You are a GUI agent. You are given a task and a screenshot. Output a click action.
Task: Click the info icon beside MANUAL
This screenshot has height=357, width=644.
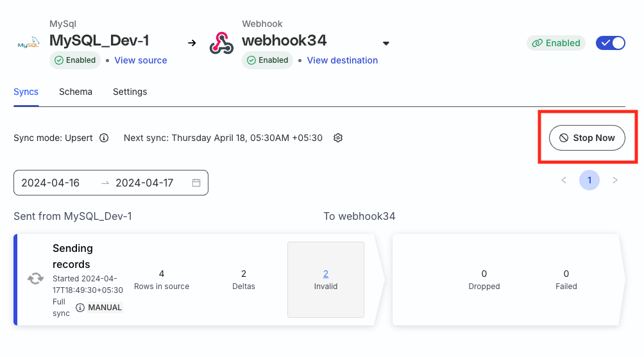[80, 308]
